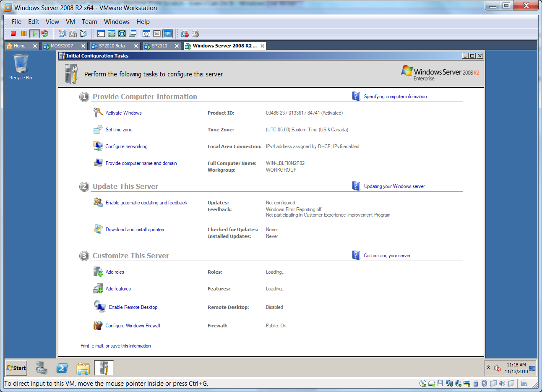Click the red Power Off VM button

(13, 34)
